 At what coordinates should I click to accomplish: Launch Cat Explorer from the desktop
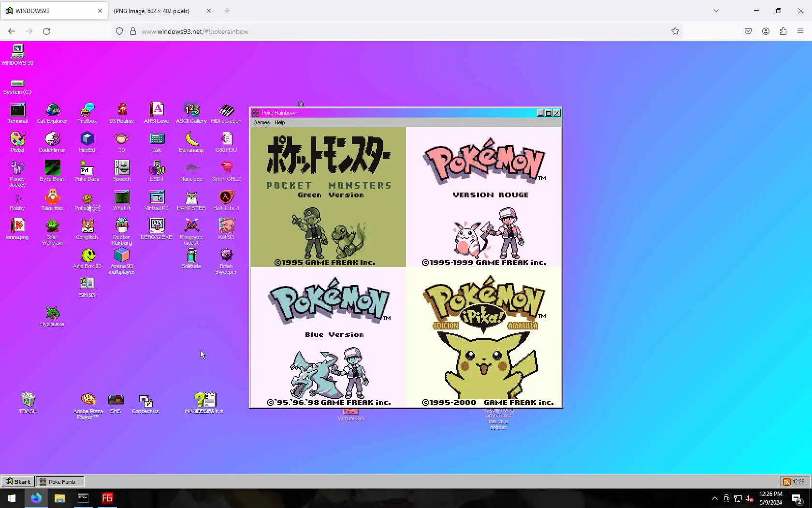click(x=52, y=114)
